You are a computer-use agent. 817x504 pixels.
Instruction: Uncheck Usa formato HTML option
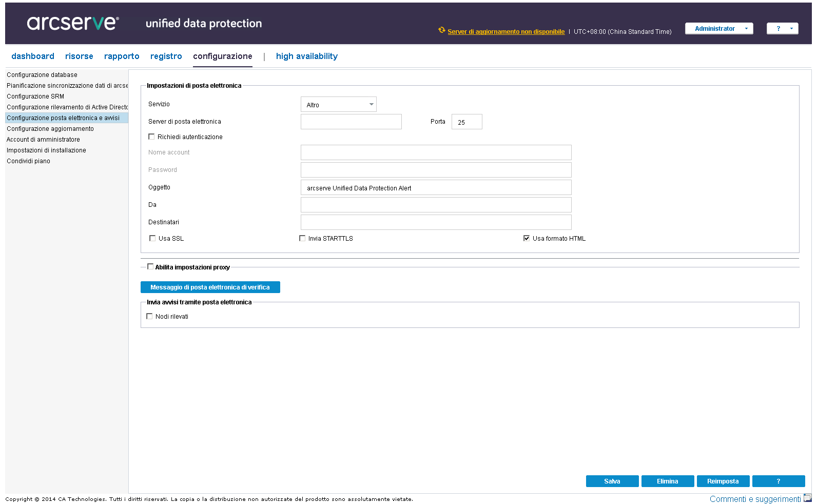526,238
